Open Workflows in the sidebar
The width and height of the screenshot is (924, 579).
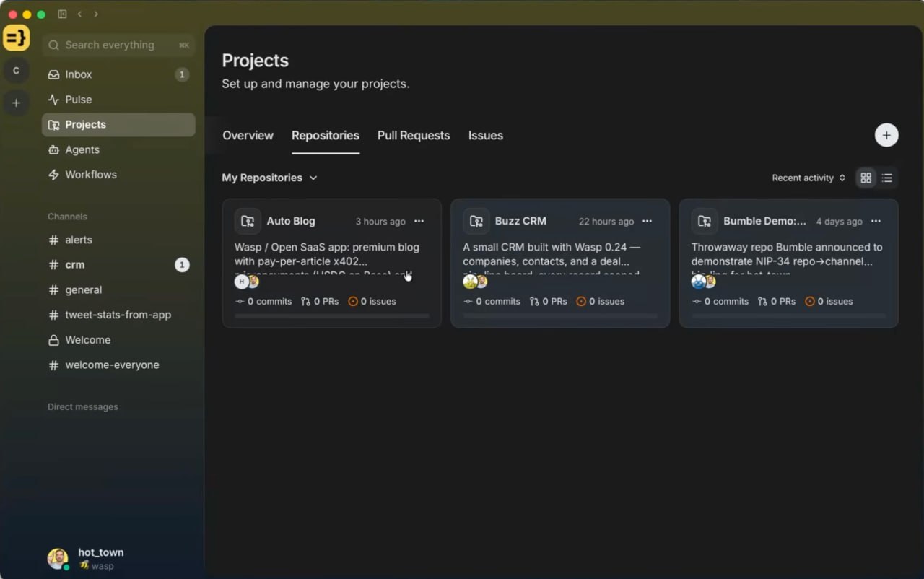[x=118, y=175]
